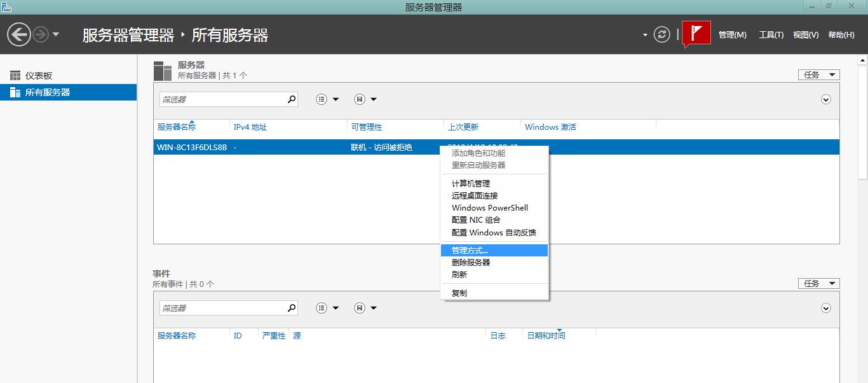
Task: Select 仪表板 in the left sidebar
Action: (38, 76)
